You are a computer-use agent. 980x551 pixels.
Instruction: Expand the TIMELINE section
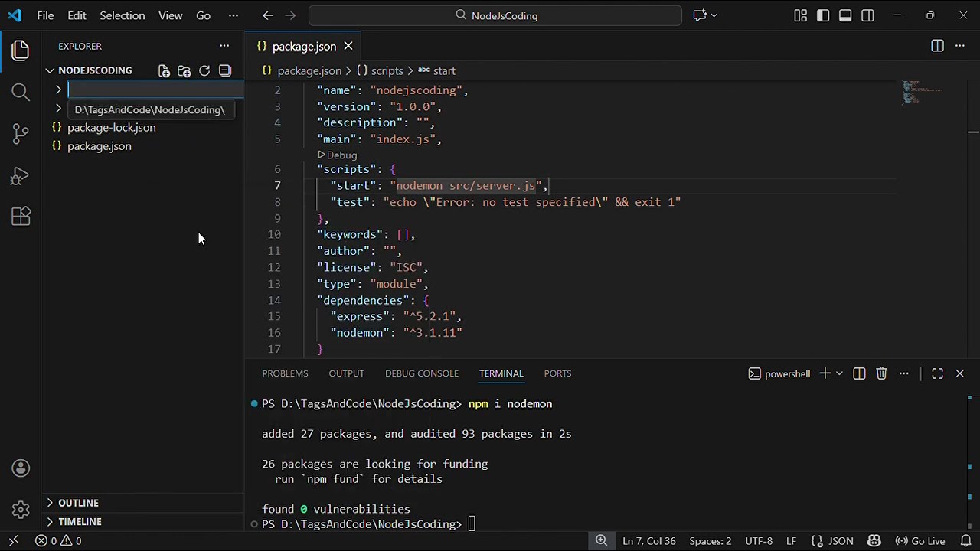coord(80,521)
